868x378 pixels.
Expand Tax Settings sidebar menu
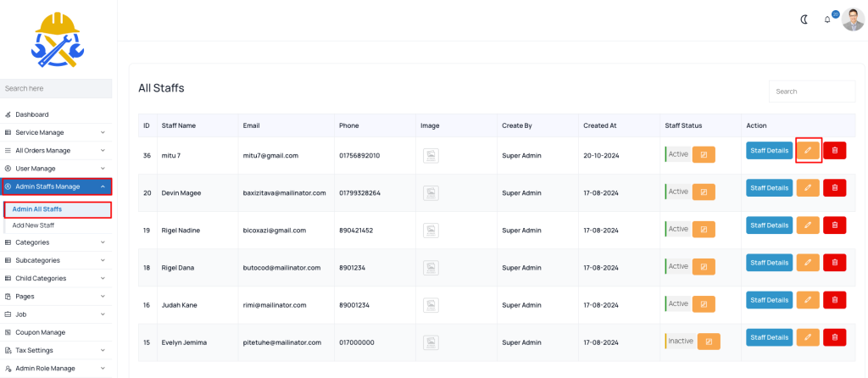point(56,350)
